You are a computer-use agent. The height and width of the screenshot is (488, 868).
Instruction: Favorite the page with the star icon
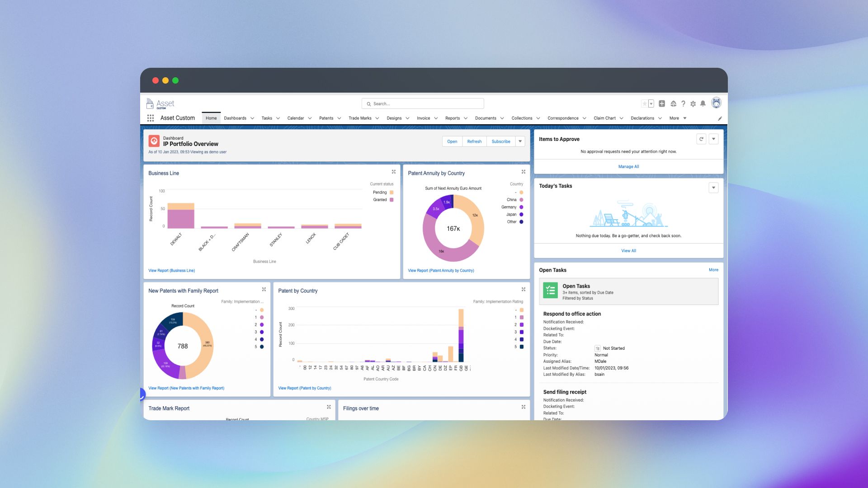[646, 103]
